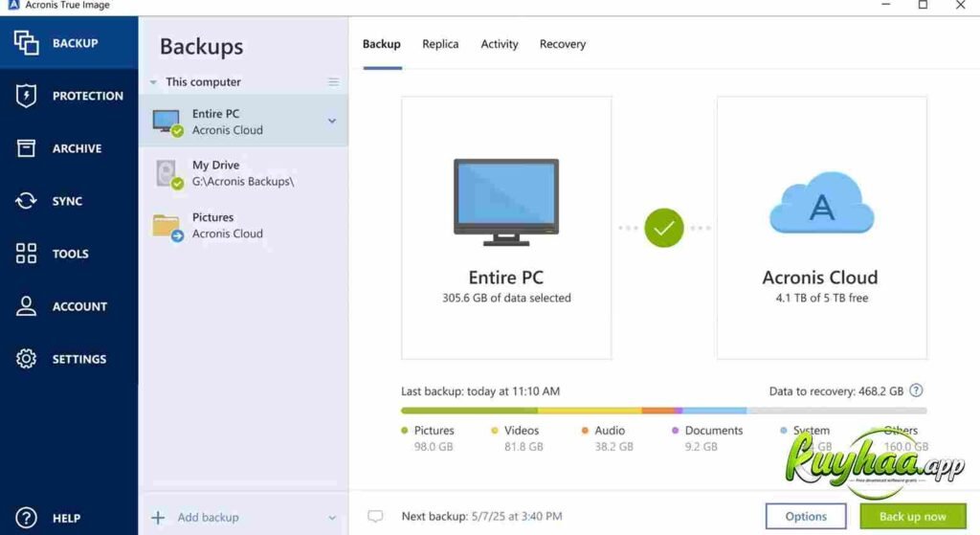Click the Add backup label

(x=208, y=518)
